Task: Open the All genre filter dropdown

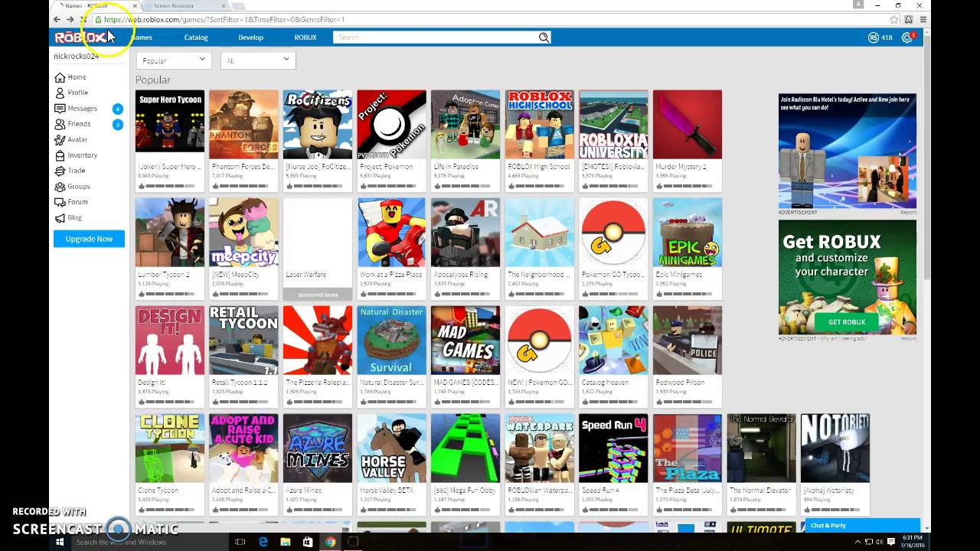Action: [258, 60]
